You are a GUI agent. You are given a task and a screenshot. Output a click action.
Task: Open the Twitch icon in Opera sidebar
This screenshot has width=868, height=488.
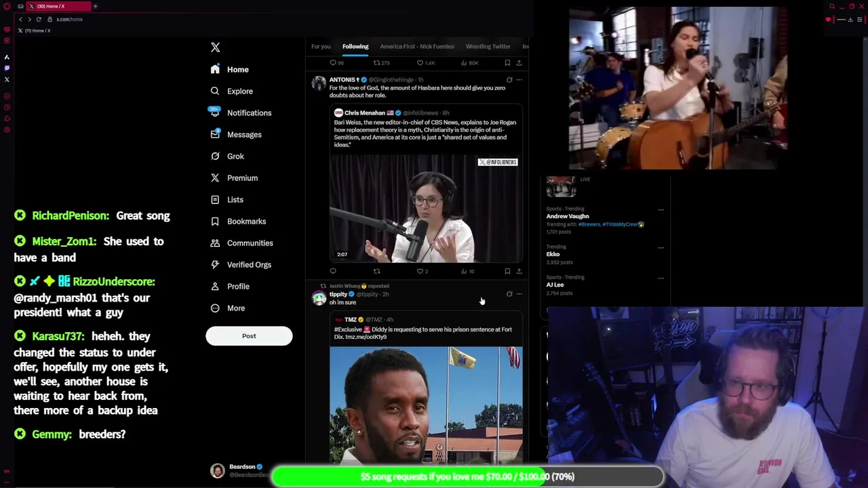pos(7,68)
